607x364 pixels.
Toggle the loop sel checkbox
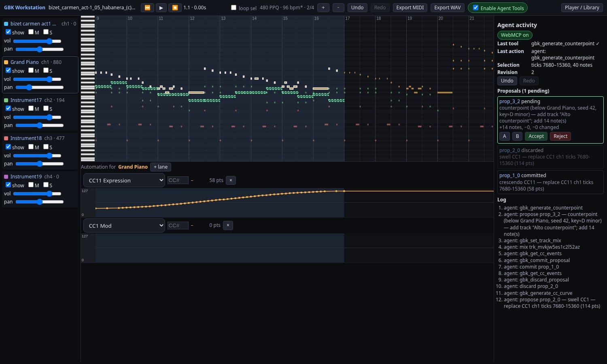[233, 8]
